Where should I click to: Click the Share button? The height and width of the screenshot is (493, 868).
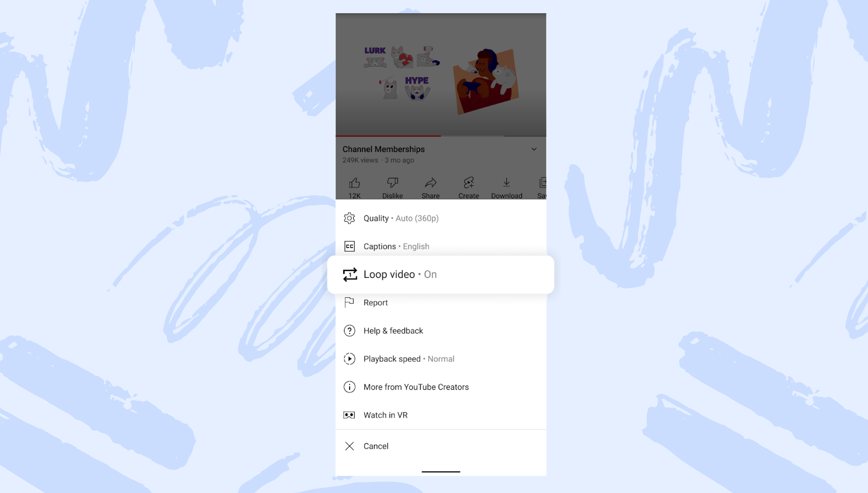point(430,187)
